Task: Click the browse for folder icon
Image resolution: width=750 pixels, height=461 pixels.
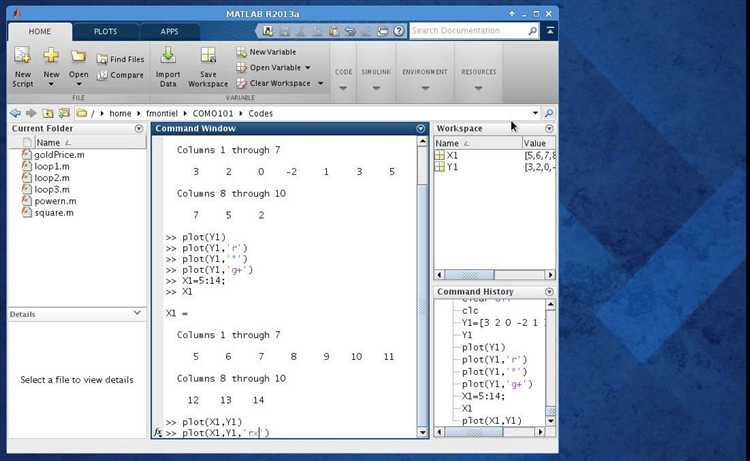Action: pyautogui.click(x=64, y=113)
